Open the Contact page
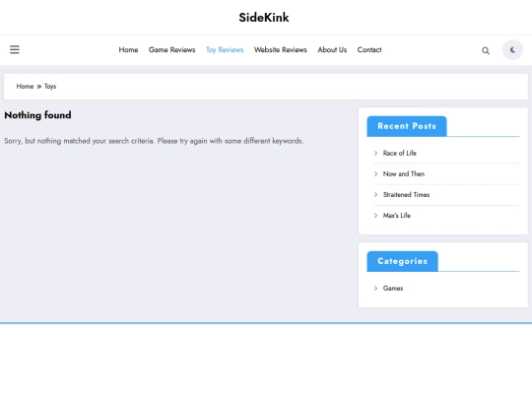This screenshot has height=399, width=532. (369, 50)
